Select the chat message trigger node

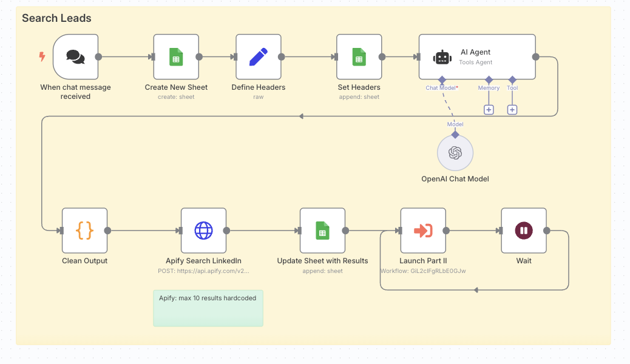pyautogui.click(x=75, y=57)
